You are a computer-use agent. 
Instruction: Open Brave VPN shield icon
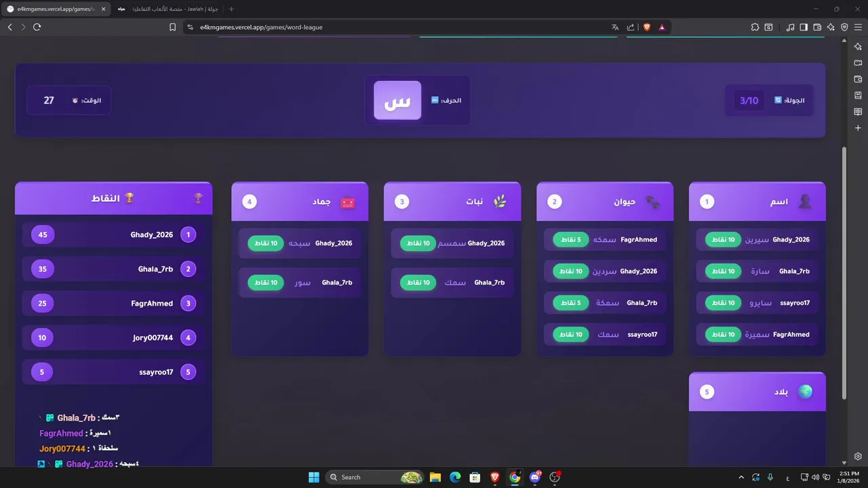coord(844,27)
